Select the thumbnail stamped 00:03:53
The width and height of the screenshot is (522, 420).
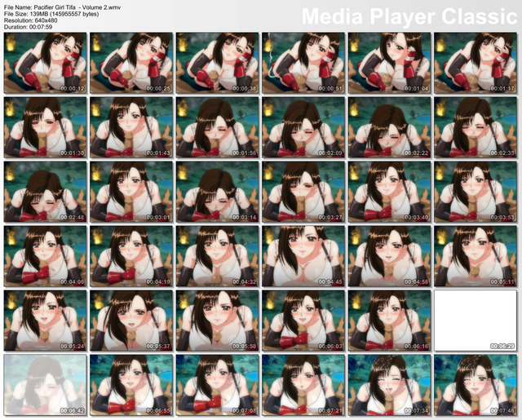coord(476,192)
